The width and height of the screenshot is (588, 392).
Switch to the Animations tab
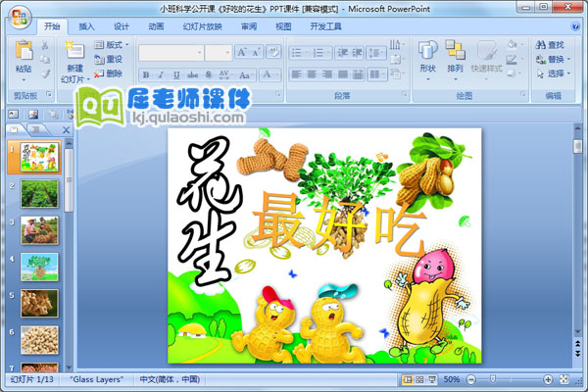156,26
